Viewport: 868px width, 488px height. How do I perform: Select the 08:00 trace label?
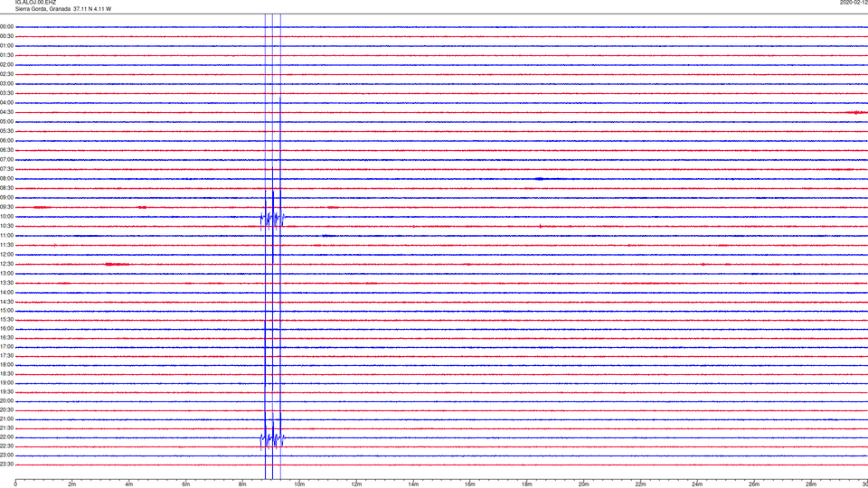pos(6,179)
